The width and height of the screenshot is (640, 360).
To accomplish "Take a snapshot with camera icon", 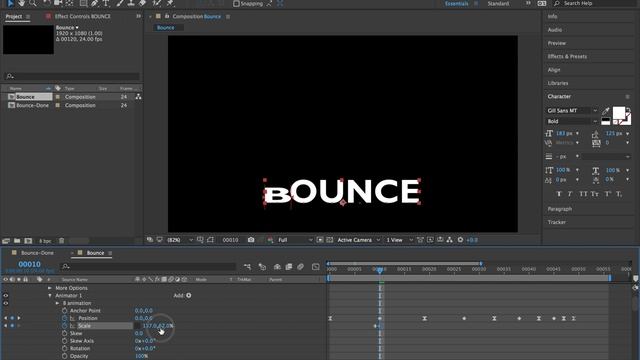I will pos(251,240).
